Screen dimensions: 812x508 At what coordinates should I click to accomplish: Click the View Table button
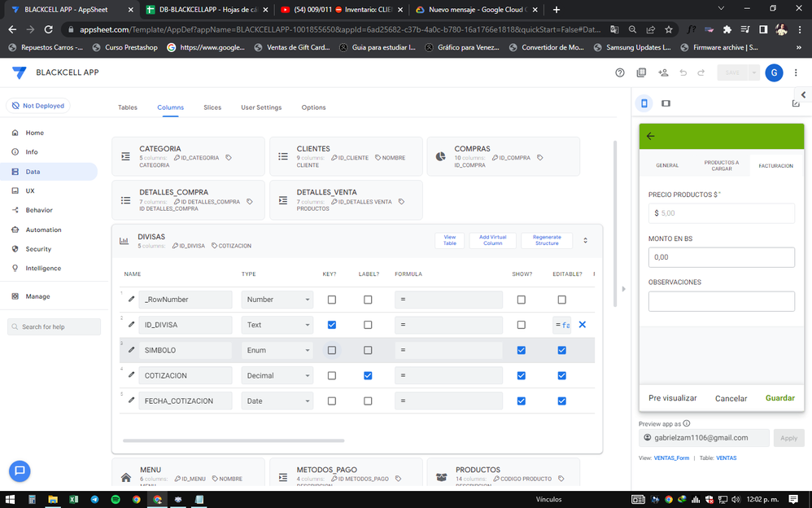pyautogui.click(x=449, y=240)
